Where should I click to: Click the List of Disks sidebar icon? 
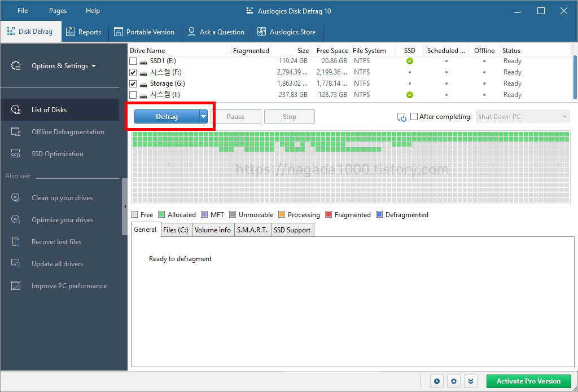click(x=16, y=110)
